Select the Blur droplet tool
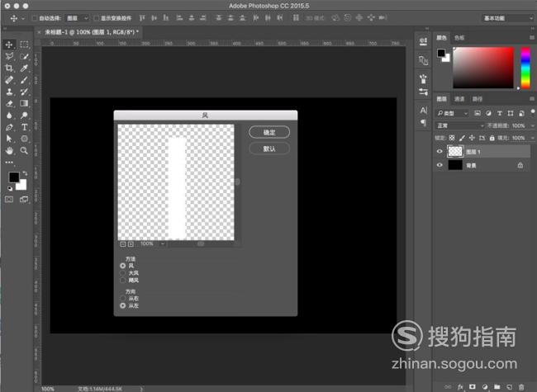 (9, 116)
